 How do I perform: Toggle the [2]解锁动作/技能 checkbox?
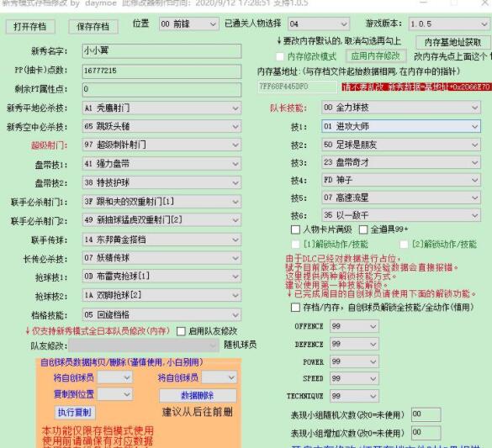404,245
